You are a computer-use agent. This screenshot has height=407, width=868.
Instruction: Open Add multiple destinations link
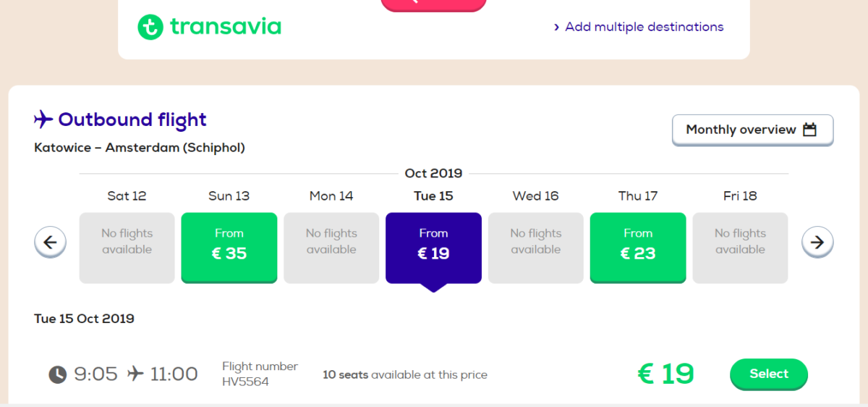click(x=644, y=27)
